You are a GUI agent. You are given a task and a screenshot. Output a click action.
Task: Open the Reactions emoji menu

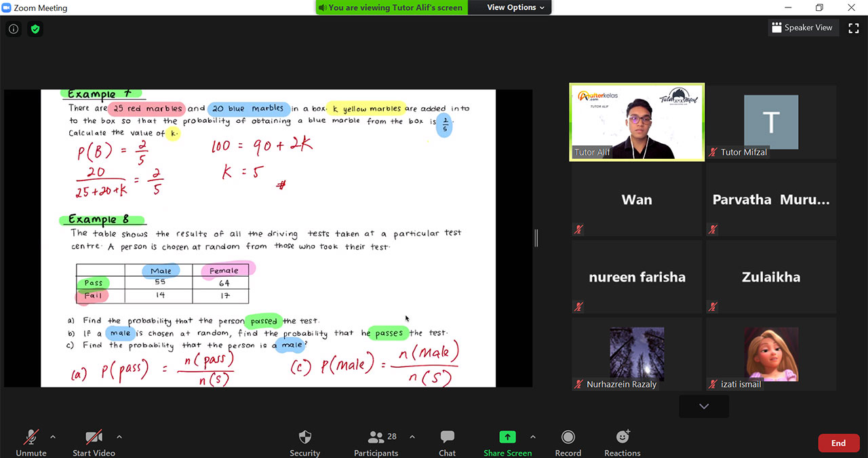coord(622,442)
